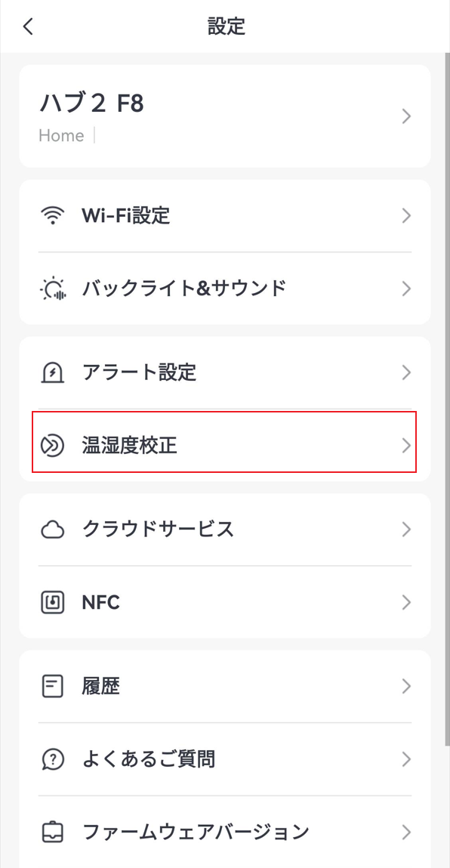Click the FAQ question mark icon

point(53,759)
